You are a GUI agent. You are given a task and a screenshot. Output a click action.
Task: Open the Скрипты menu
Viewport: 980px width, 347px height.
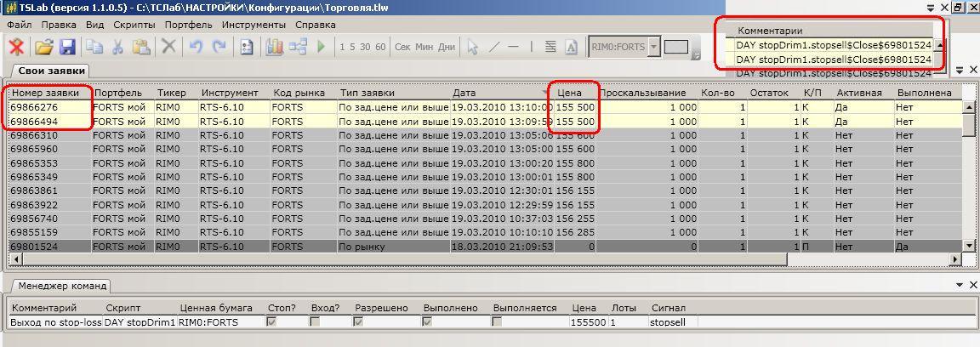click(x=134, y=25)
